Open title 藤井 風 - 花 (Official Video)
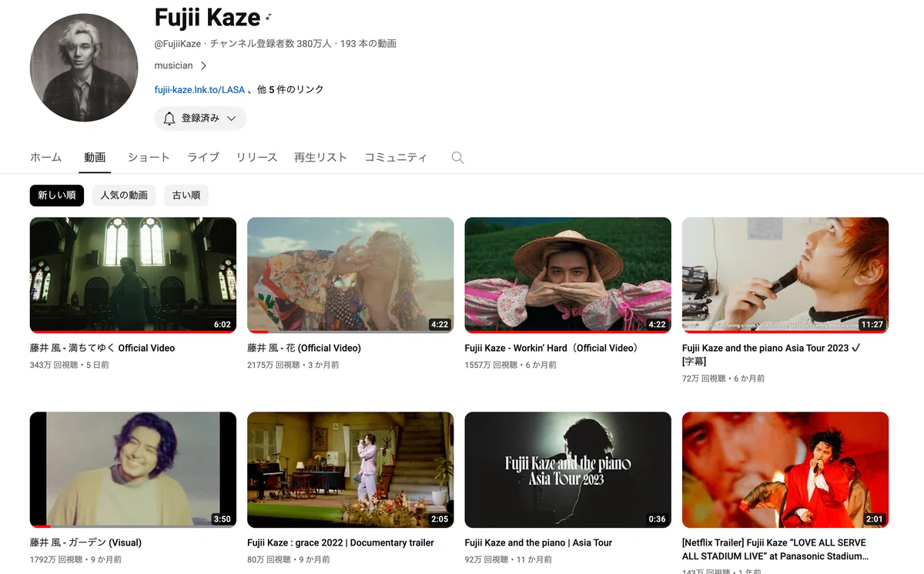 (x=304, y=348)
